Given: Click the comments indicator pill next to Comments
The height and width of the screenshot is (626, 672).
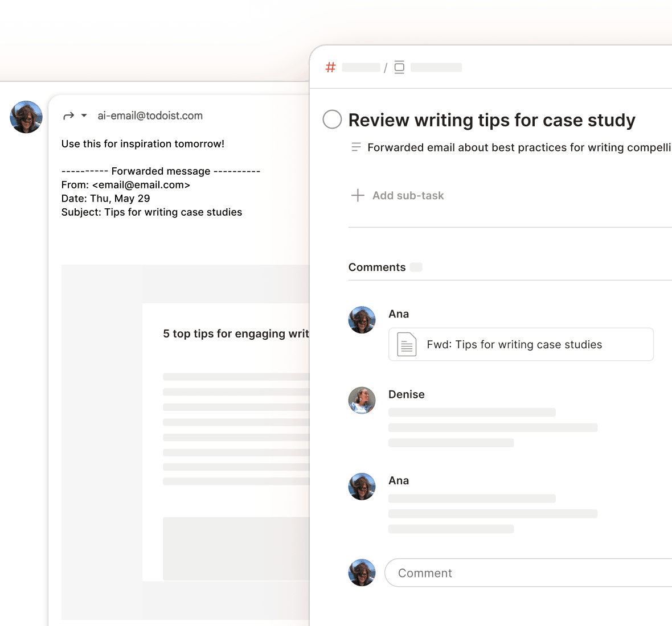Looking at the screenshot, I should 416,267.
